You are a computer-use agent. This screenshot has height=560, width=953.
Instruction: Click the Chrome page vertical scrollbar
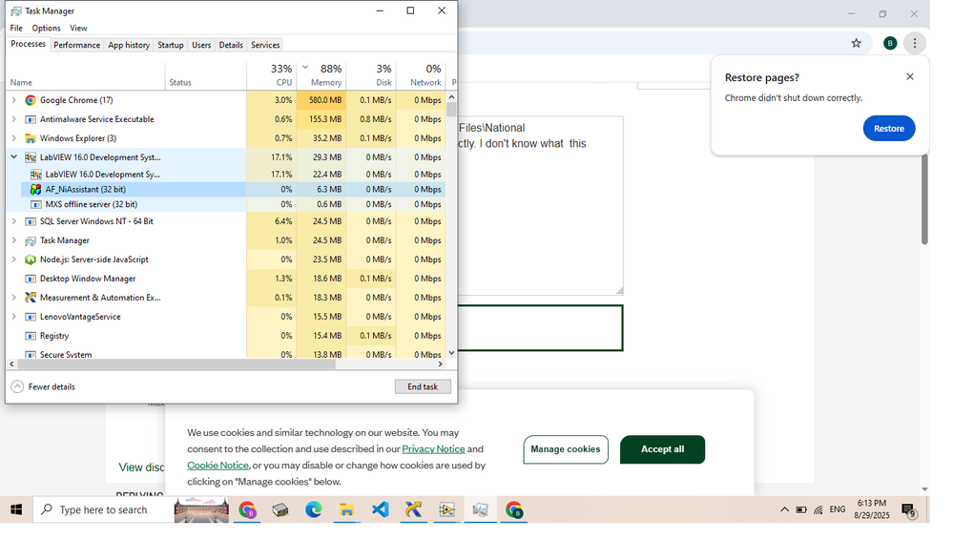click(924, 199)
